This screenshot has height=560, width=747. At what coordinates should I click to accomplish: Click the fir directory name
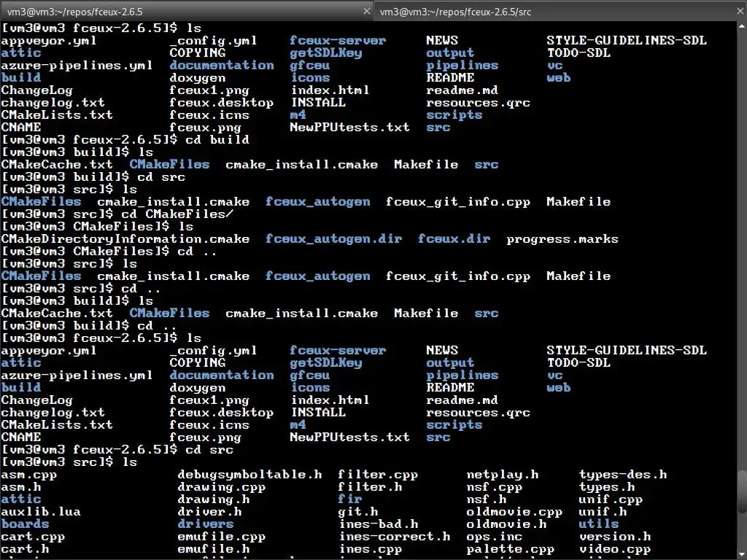pos(349,499)
